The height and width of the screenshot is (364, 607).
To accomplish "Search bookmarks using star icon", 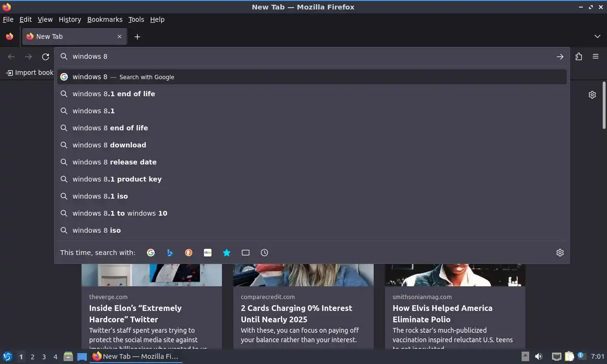I will coord(227,253).
